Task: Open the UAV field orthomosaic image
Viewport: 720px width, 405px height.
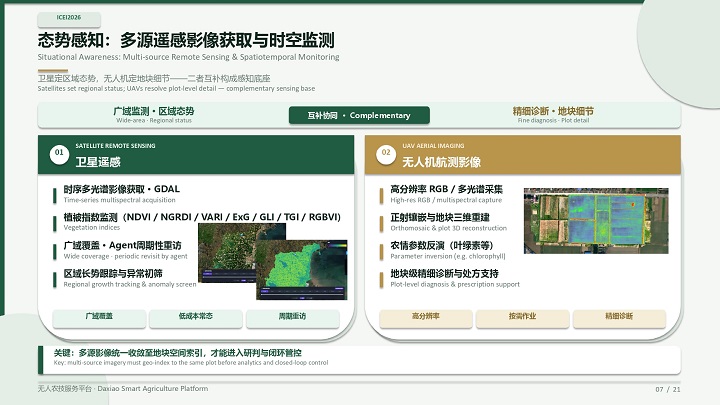Action: point(596,220)
